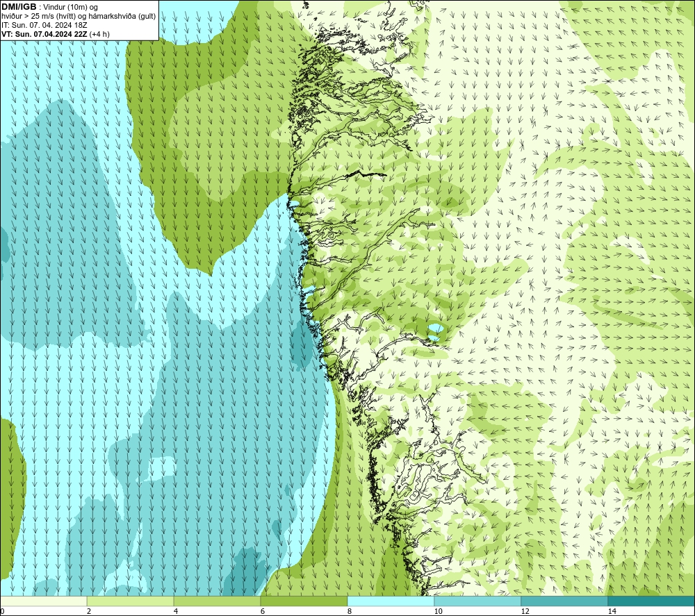The width and height of the screenshot is (695, 616).
Task: Click the scale label '12'
Action: [525, 612]
